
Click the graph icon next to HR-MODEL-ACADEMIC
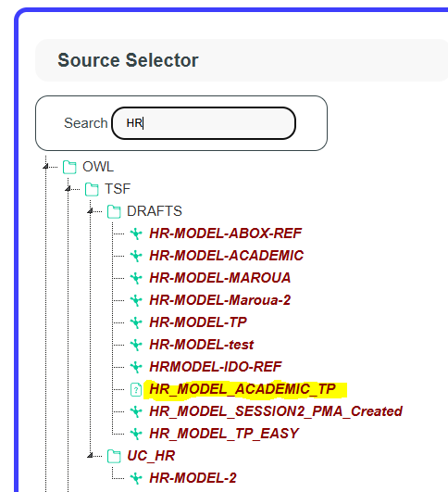(136, 256)
